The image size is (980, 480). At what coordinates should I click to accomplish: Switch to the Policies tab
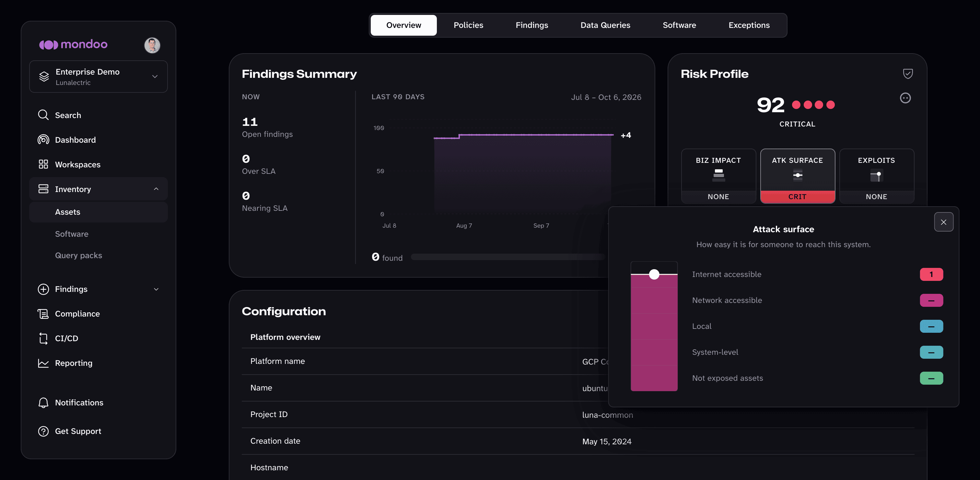[468, 25]
